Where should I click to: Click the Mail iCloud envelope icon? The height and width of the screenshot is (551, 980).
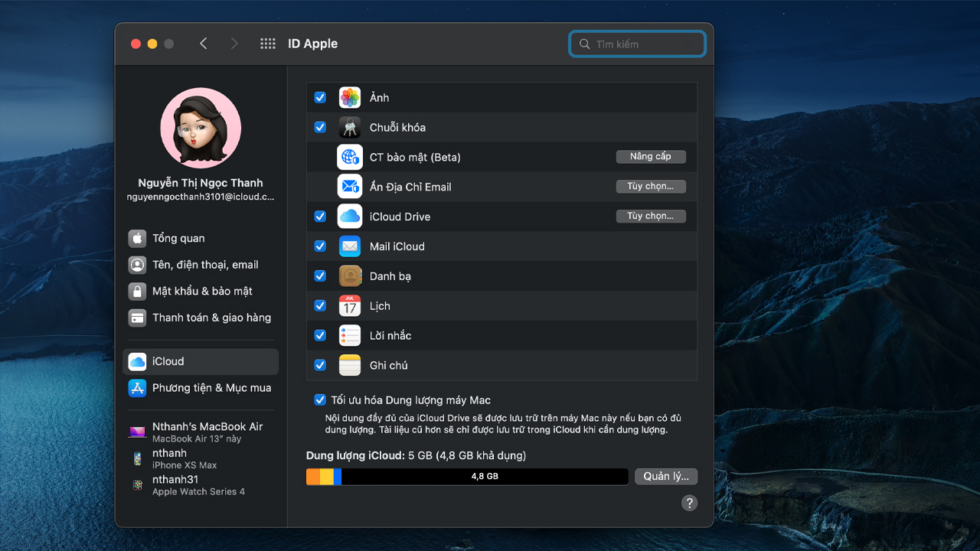[350, 246]
